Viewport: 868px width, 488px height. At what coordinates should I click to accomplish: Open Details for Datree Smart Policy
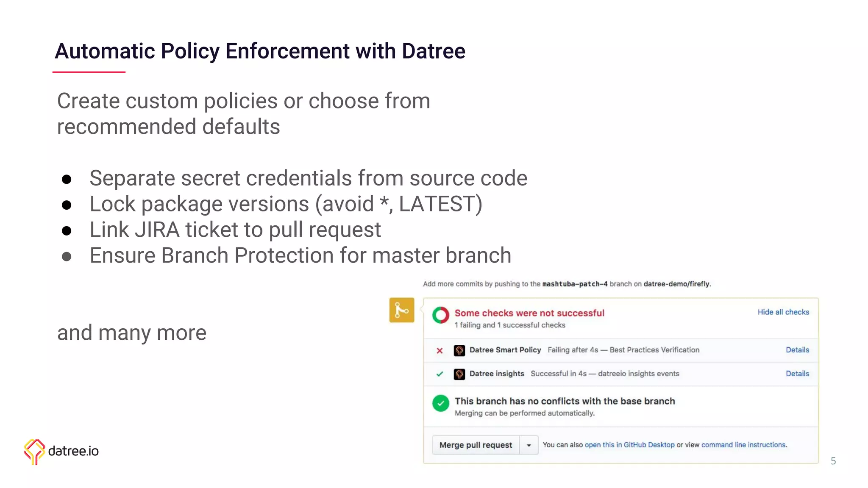click(x=797, y=350)
